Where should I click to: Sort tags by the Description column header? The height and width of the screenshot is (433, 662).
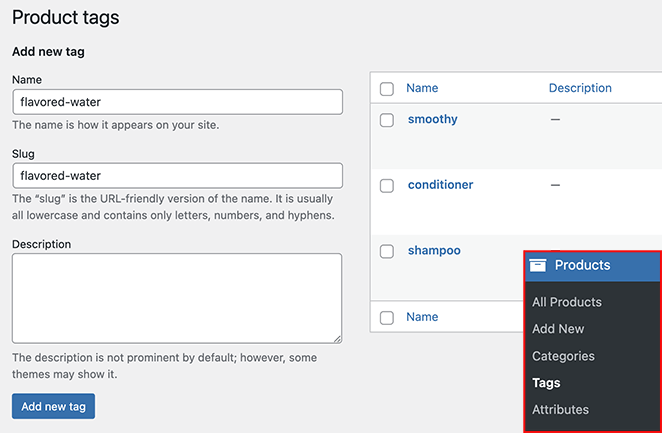[x=580, y=88]
